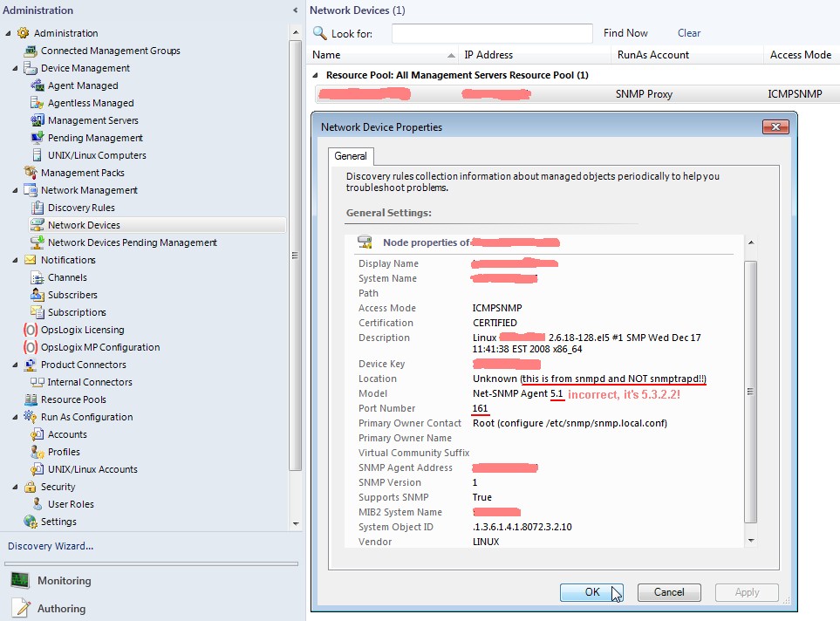Collapse the Administration navigation pane
840x621 pixels.
[x=295, y=10]
